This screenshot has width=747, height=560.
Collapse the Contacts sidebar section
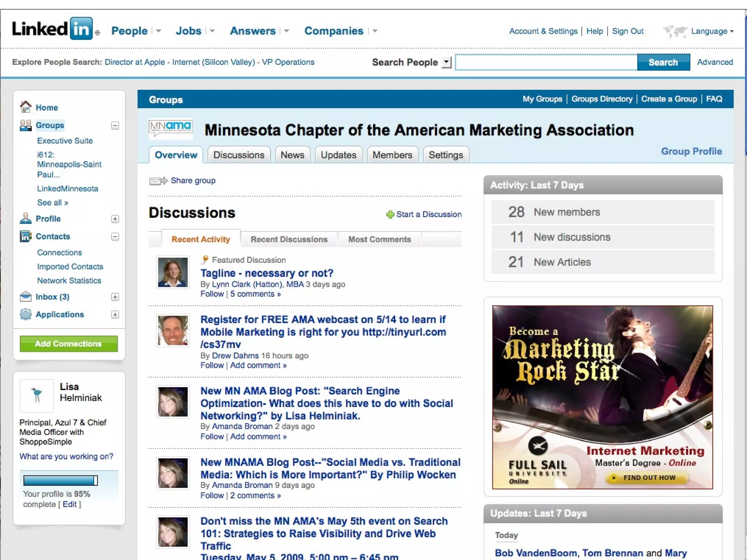[115, 237]
